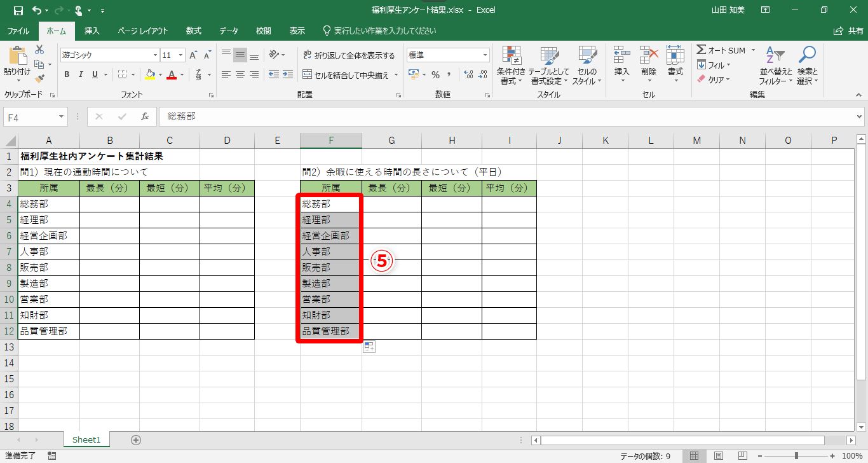Decrease the font size

tap(208, 55)
